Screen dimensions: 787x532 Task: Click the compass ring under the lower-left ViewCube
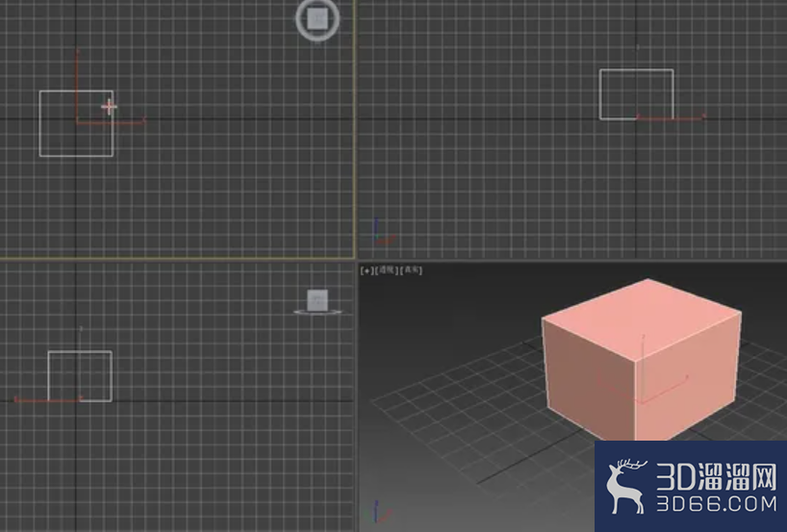coord(317,312)
